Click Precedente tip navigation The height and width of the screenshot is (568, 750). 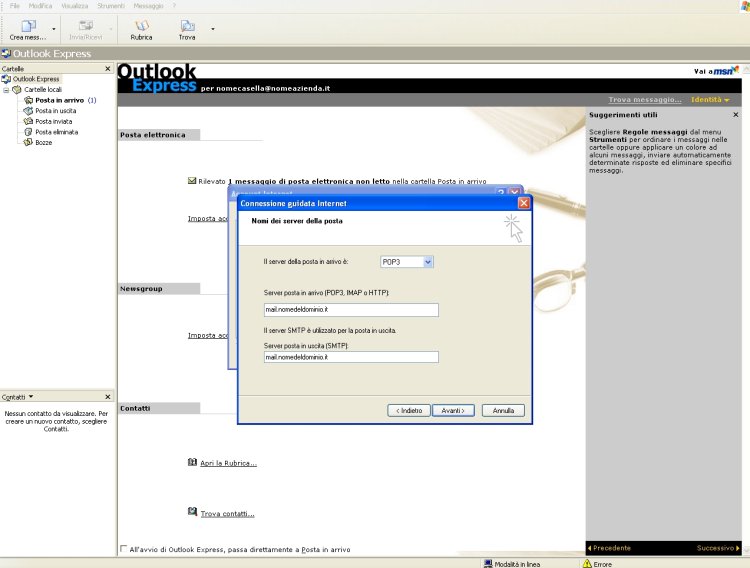(x=609, y=548)
